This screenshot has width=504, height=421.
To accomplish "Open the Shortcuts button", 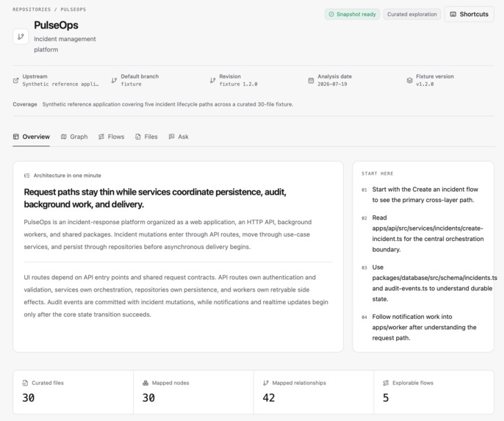I will click(469, 14).
